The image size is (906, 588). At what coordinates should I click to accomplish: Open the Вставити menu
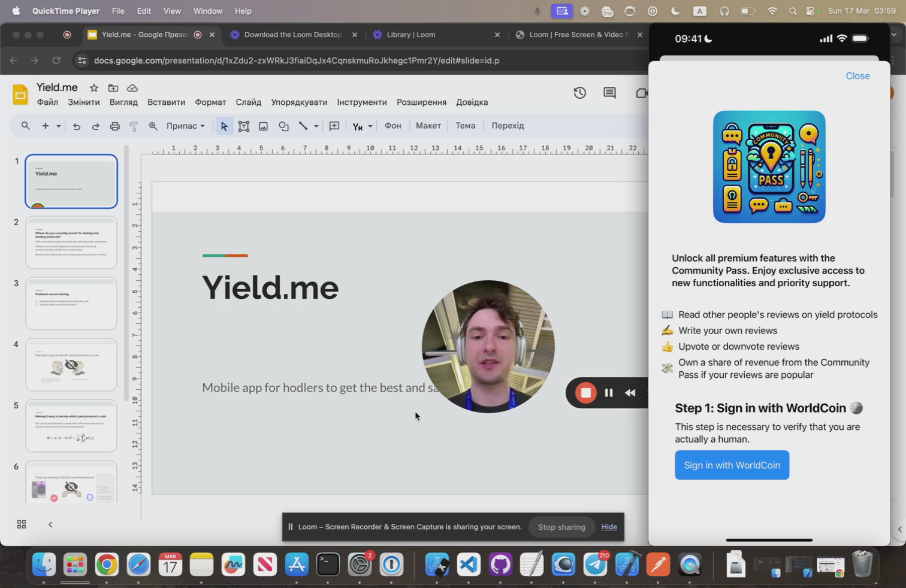[x=166, y=102]
